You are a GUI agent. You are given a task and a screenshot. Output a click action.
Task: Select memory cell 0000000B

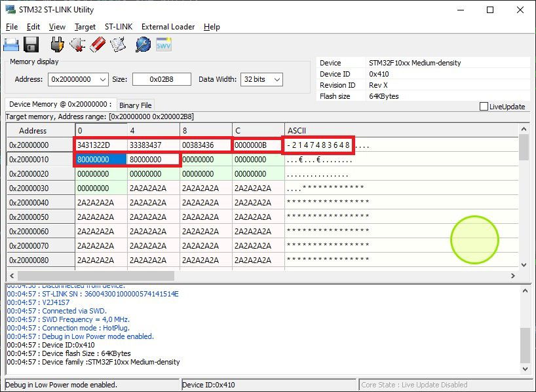258,145
